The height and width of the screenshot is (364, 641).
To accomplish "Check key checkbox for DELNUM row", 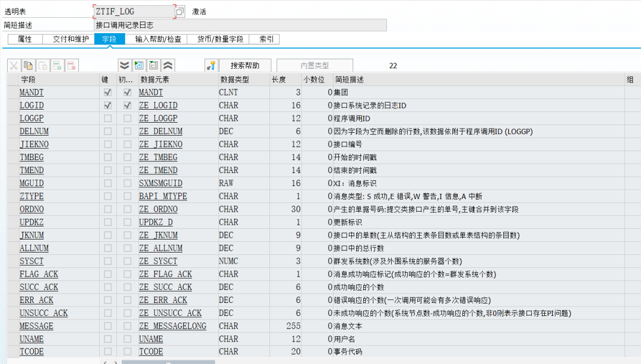I will [x=107, y=132].
